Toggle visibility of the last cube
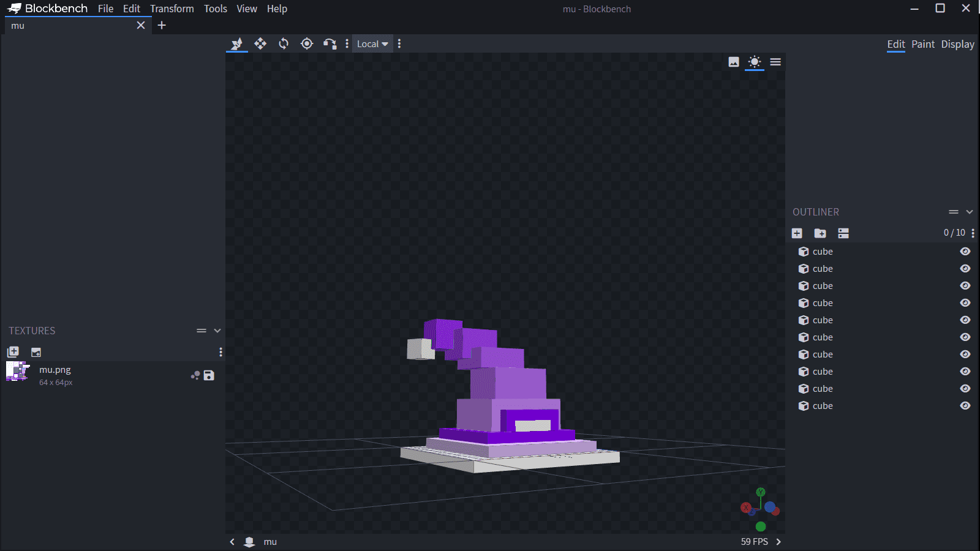 (965, 406)
